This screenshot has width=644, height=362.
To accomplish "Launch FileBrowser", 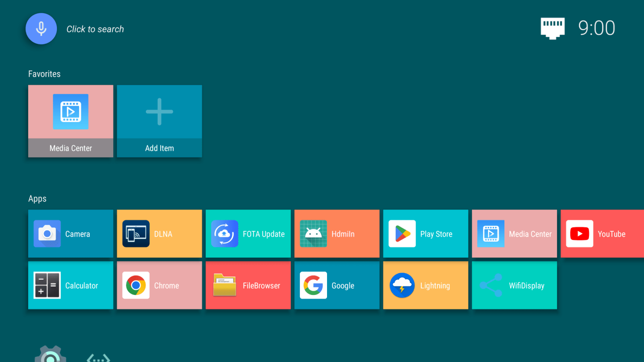I will click(x=248, y=285).
